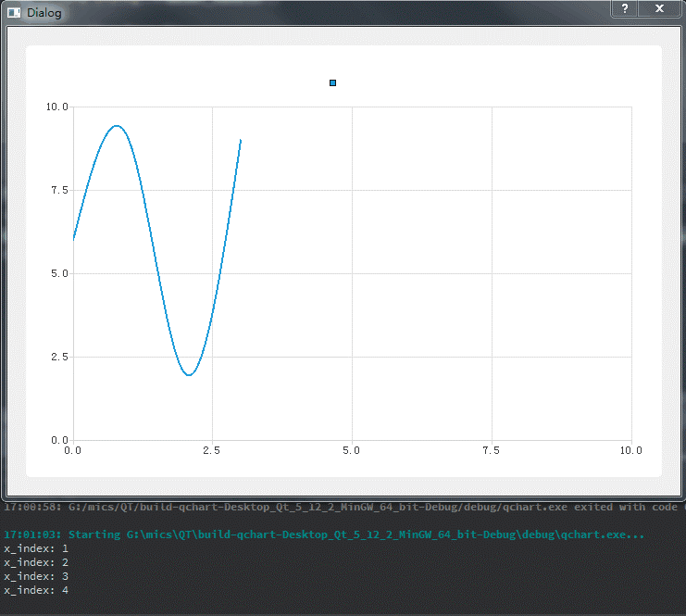Click the 5.0 label on the x-axis
Screen dimensions: 686x616
(x=351, y=450)
